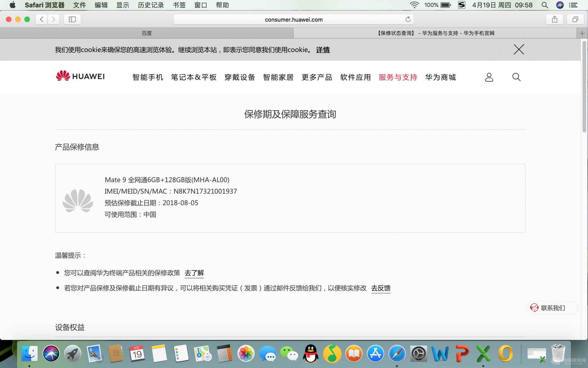
Task: Open the 智能手机 navigation item
Action: pyautogui.click(x=148, y=77)
